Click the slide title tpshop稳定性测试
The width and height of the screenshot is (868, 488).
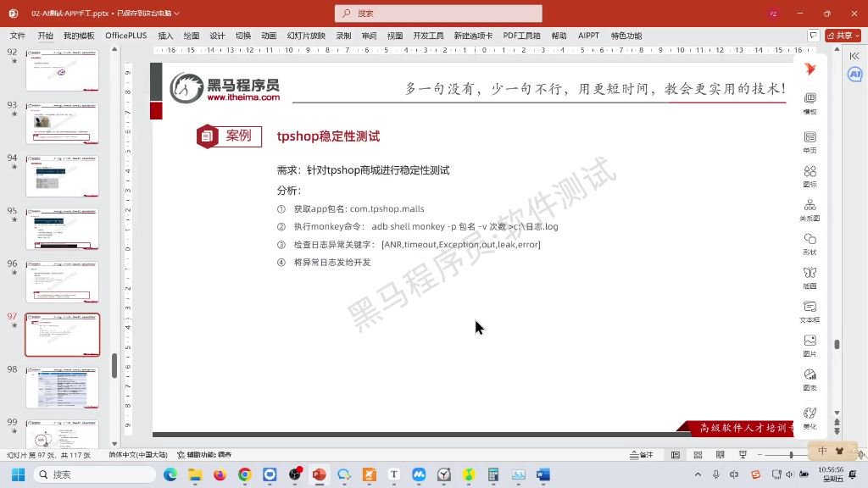click(328, 136)
